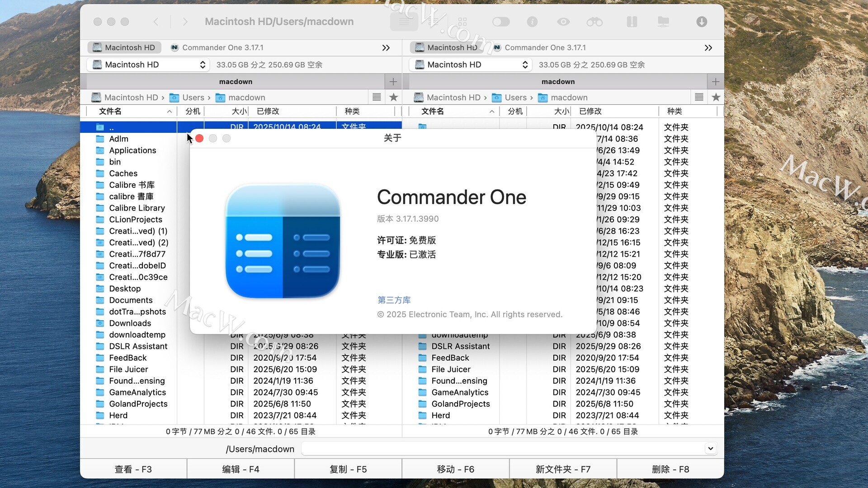Viewport: 868px width, 488px height.
Task: Open the third-party libraries link in About
Action: click(x=394, y=300)
